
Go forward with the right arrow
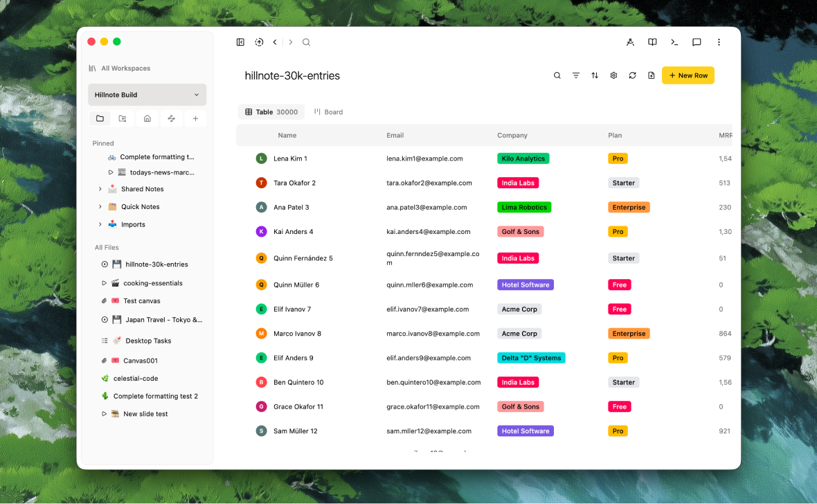pos(291,42)
